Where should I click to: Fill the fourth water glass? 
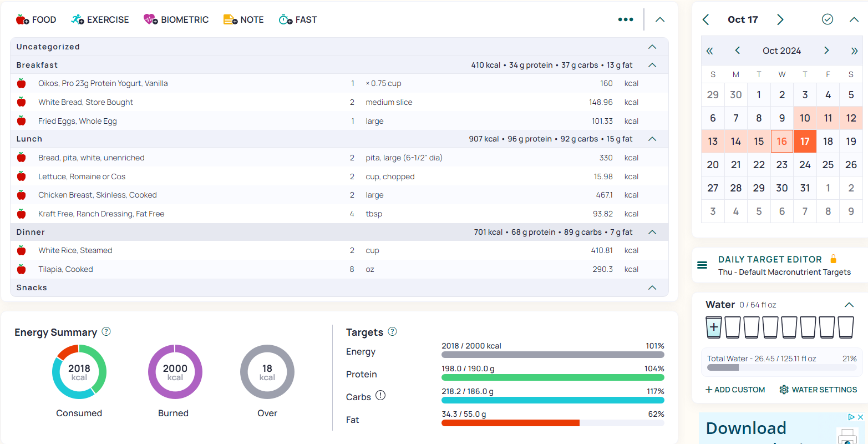pos(770,327)
